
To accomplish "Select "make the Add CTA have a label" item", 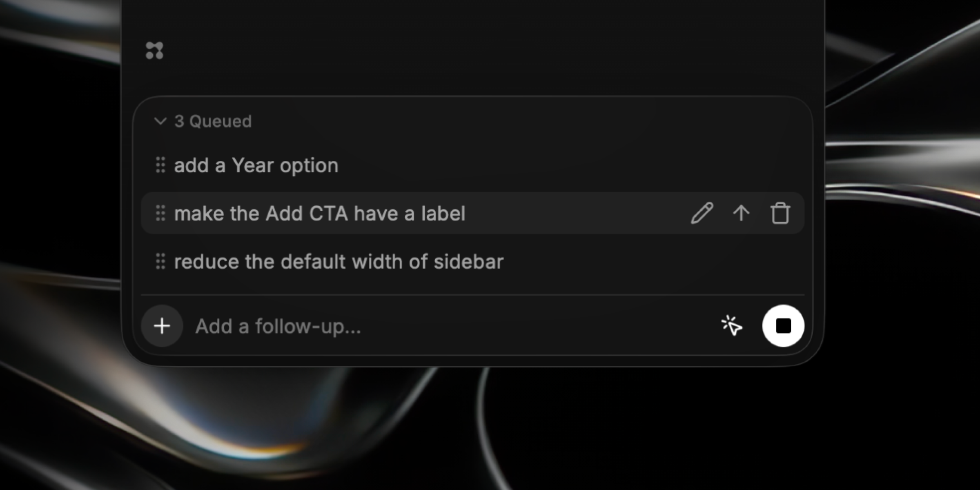I will (319, 213).
